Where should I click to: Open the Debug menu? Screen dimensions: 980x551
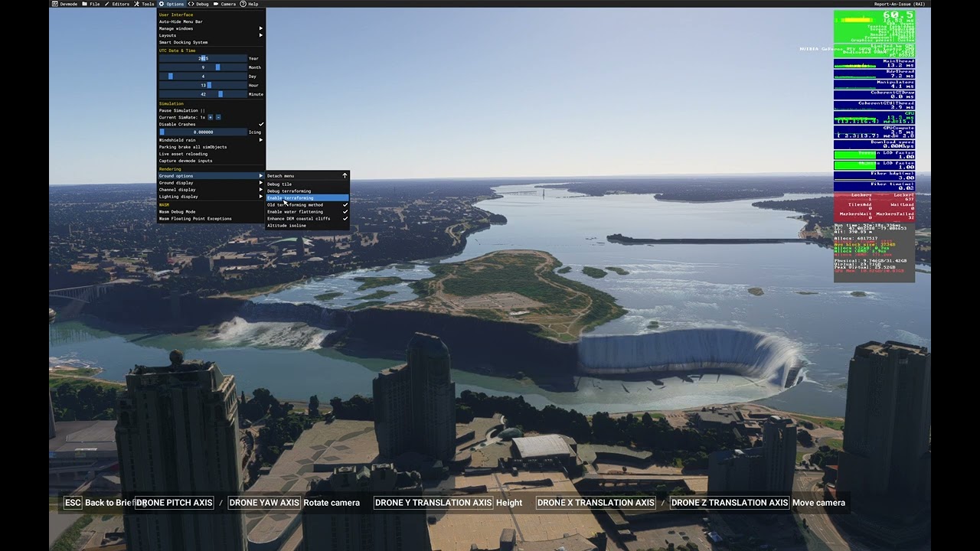point(198,4)
